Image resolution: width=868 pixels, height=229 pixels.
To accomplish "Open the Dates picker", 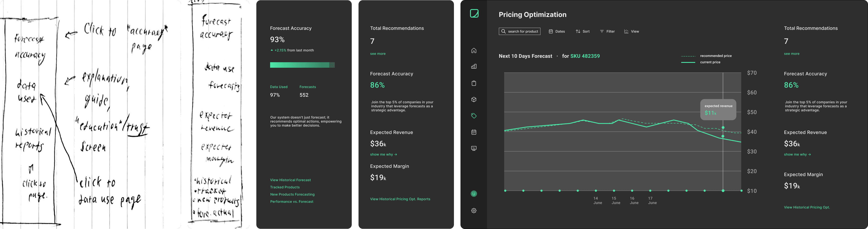I will [557, 31].
